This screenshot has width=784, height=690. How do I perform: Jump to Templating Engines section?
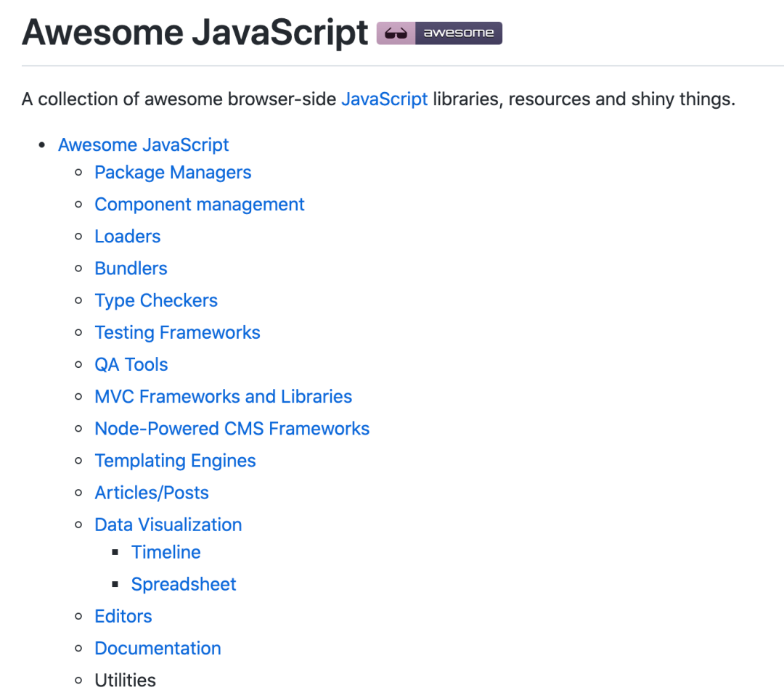tap(175, 461)
